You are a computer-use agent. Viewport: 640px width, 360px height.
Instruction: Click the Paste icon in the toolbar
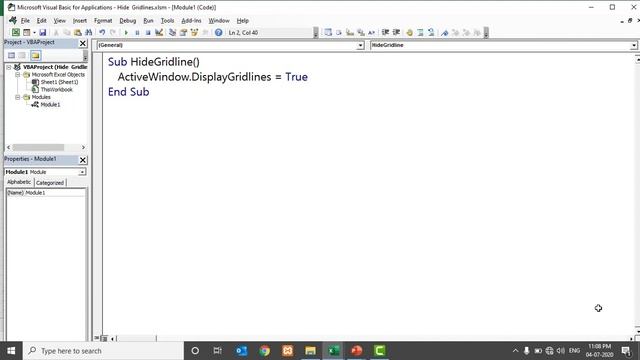(x=78, y=32)
